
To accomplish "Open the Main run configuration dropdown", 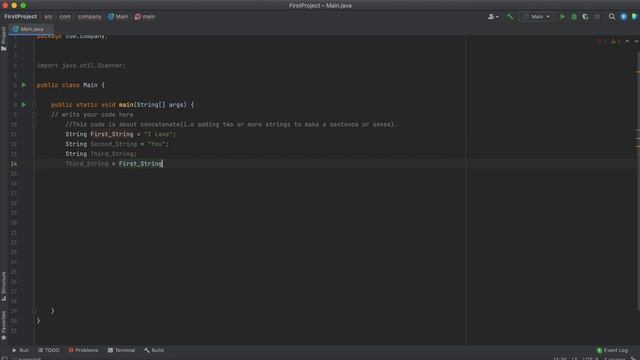I will coord(536,17).
